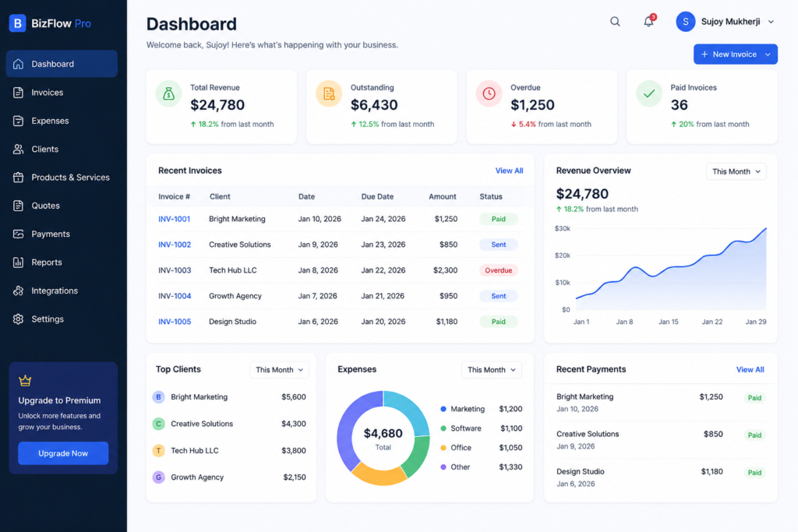
Task: Click the Paid Invoices checkmark icon
Action: (649, 93)
